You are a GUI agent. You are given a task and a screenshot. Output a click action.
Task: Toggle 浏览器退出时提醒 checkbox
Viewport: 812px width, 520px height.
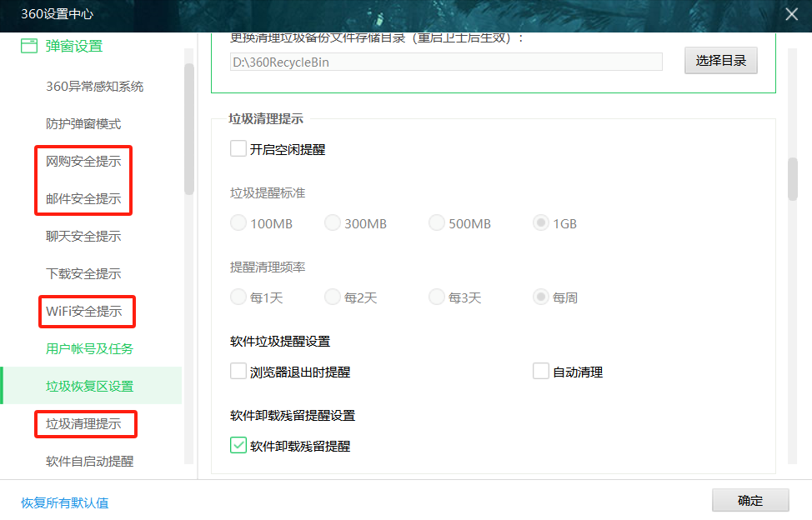238,372
